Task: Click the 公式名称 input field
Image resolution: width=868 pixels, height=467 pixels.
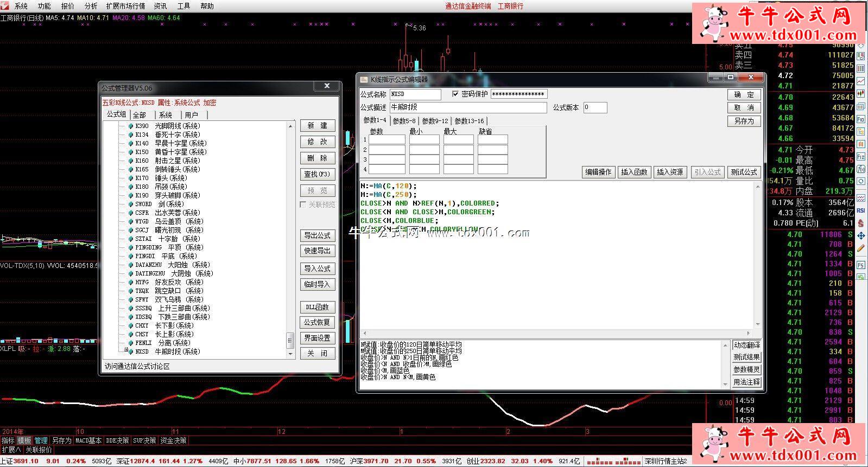Action: click(x=415, y=94)
